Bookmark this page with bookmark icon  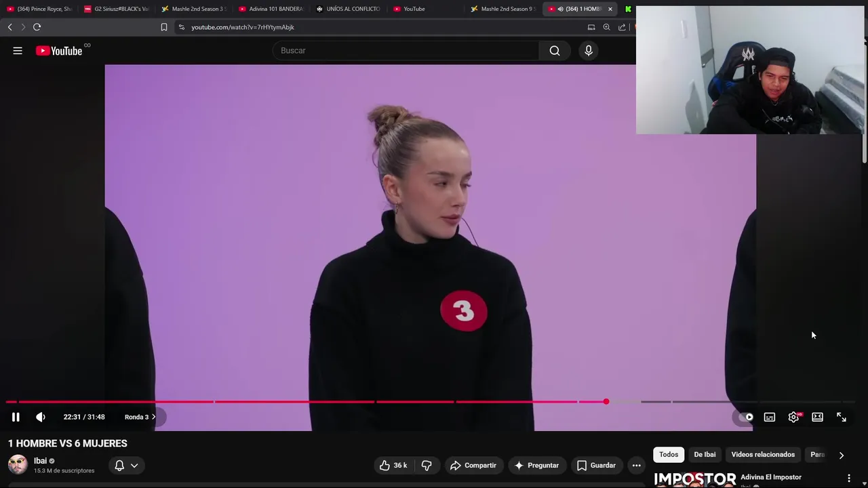164,27
